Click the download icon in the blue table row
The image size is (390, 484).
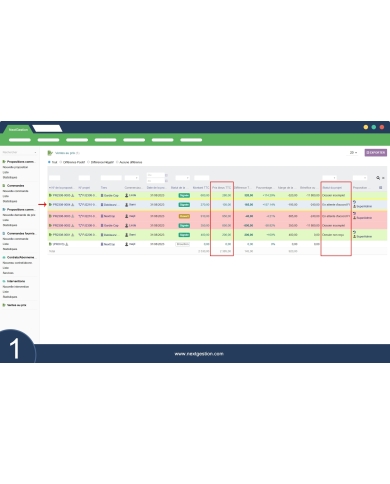[x=73, y=205]
